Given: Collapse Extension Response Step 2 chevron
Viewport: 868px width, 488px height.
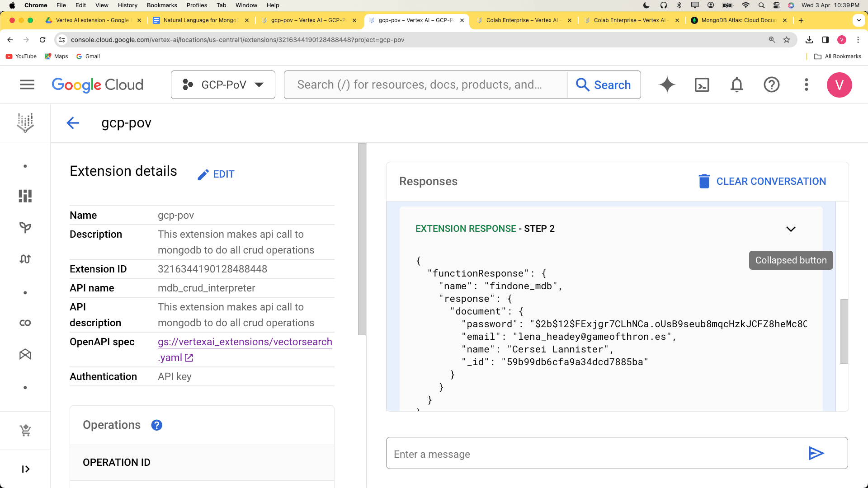Looking at the screenshot, I should click(x=791, y=229).
